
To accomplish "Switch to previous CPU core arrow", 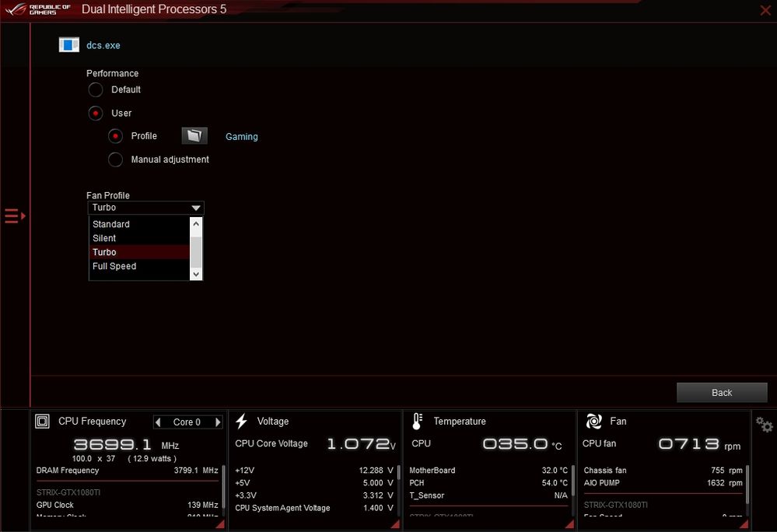I will coord(158,422).
